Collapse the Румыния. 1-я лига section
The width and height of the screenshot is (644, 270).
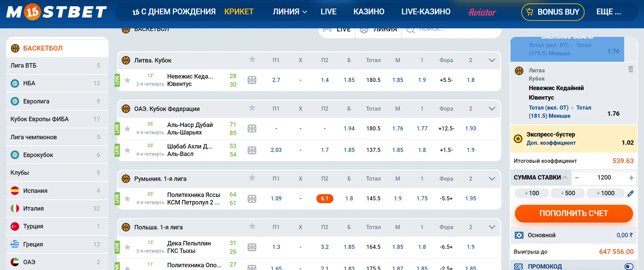492,179
